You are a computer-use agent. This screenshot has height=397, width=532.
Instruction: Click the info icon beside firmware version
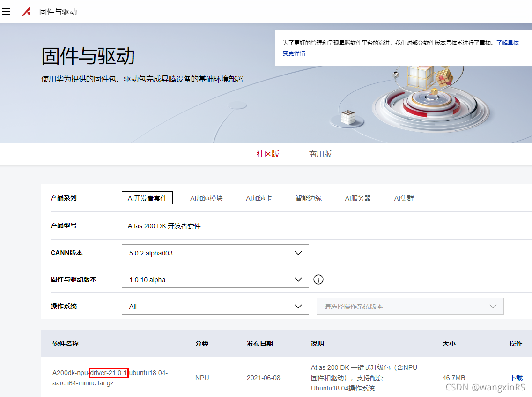318,279
